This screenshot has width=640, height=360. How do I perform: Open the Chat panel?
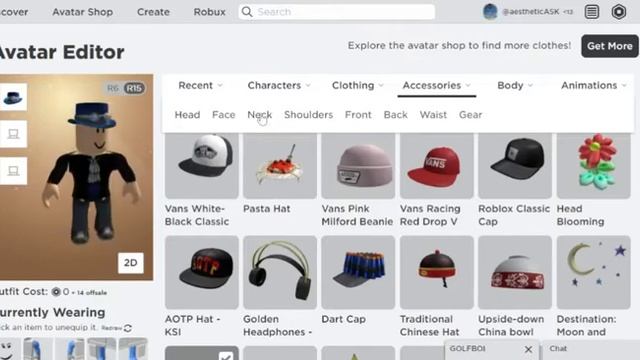590,349
